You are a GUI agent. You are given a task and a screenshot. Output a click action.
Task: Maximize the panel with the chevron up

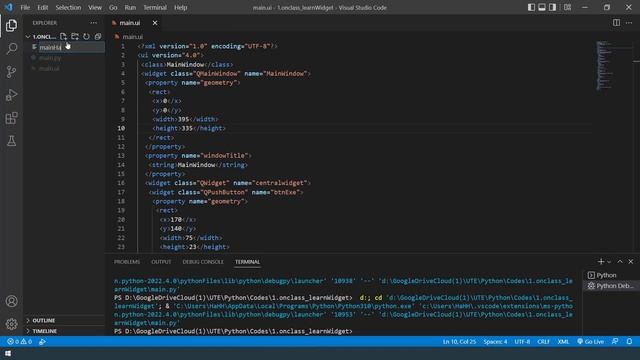(x=620, y=262)
